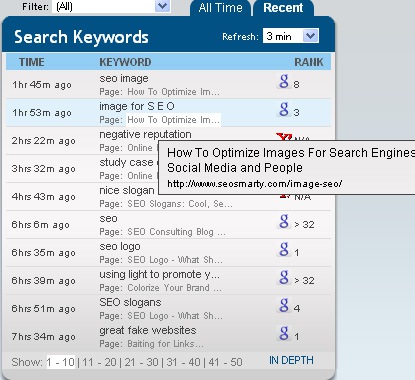
Task: Click Google icon in 'SEO slogans' row
Action: click(284, 305)
